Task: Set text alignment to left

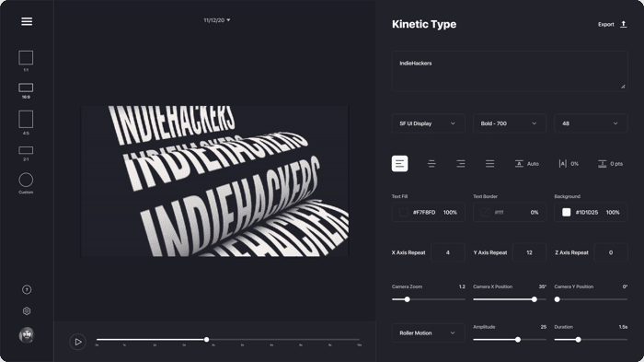Action: tap(399, 164)
